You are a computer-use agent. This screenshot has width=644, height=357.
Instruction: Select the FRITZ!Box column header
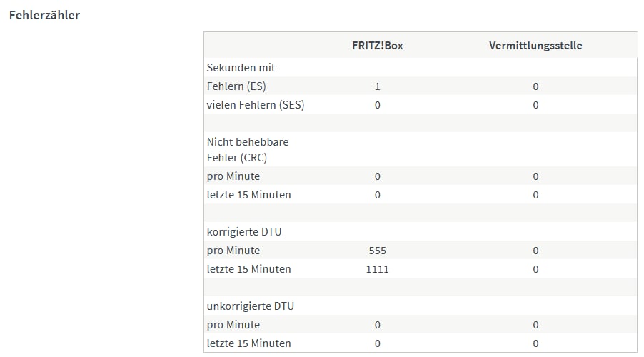pos(378,46)
